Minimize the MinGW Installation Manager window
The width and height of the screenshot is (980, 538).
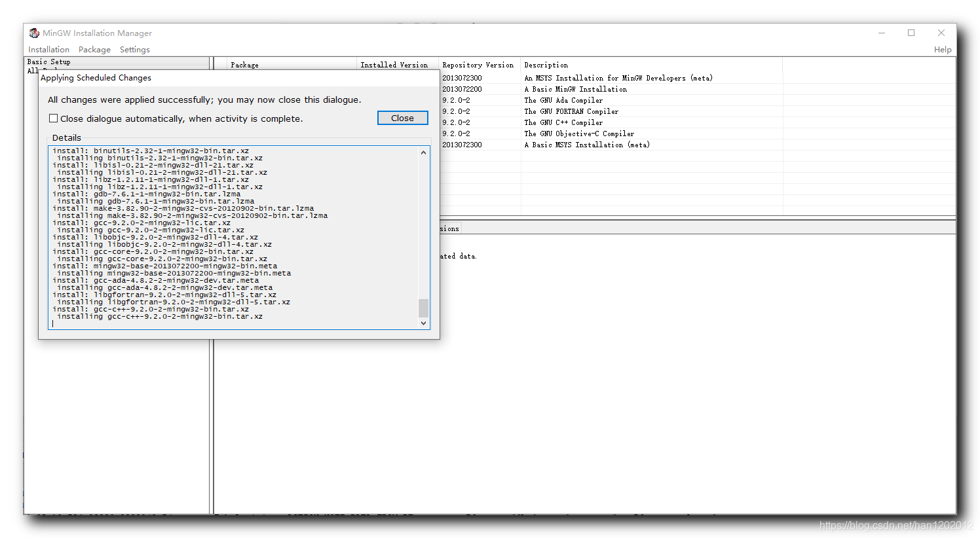(x=882, y=33)
